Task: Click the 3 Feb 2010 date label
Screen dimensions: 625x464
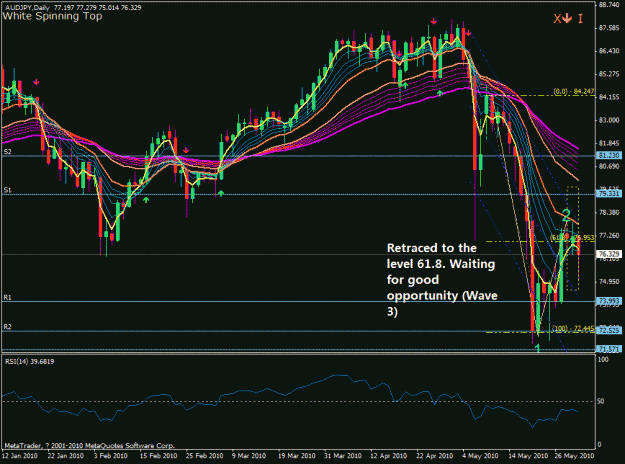Action: point(111,455)
